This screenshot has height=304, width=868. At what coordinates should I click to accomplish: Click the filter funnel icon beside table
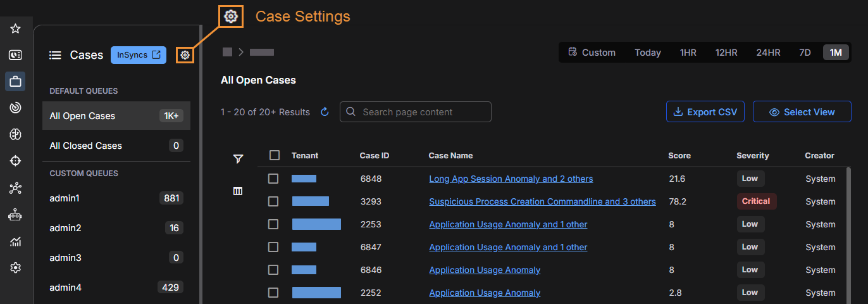click(x=238, y=159)
